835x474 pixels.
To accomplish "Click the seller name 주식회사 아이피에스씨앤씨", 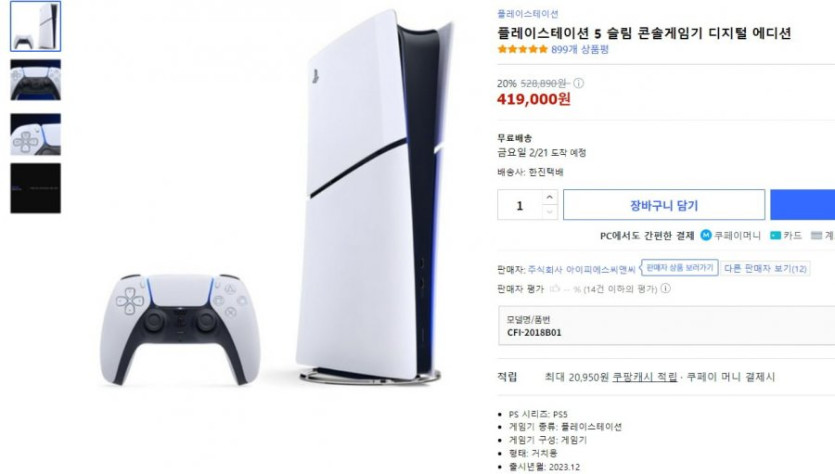I will point(582,269).
